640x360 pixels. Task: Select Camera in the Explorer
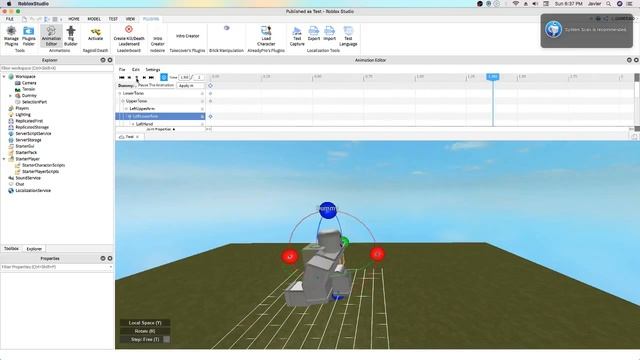[x=29, y=83]
